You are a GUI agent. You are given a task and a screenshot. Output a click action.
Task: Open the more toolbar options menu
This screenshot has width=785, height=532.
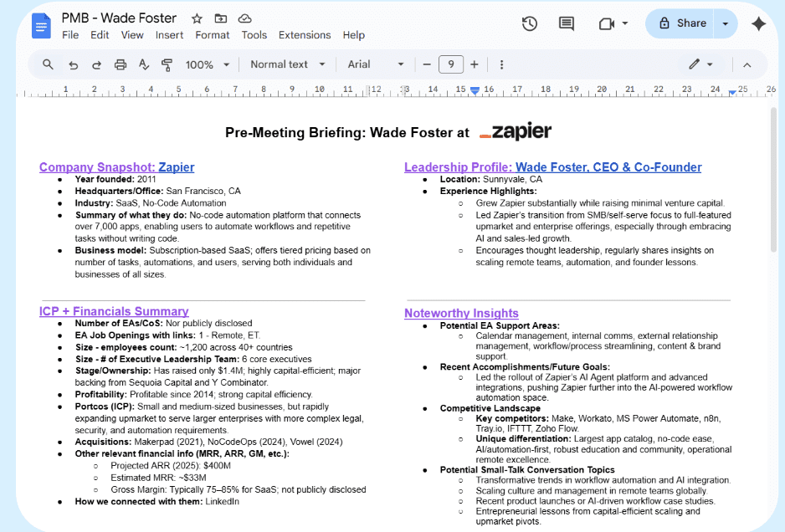[x=501, y=64]
